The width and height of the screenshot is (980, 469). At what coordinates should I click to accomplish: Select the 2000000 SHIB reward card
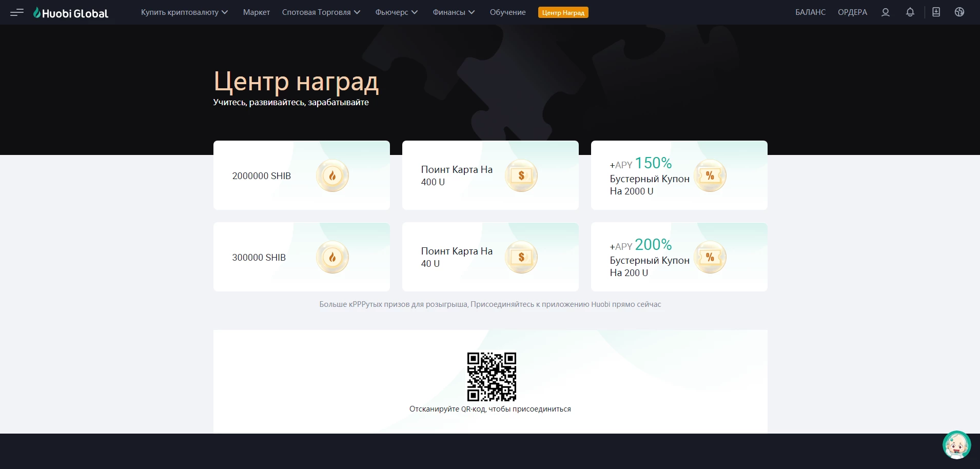[302, 175]
